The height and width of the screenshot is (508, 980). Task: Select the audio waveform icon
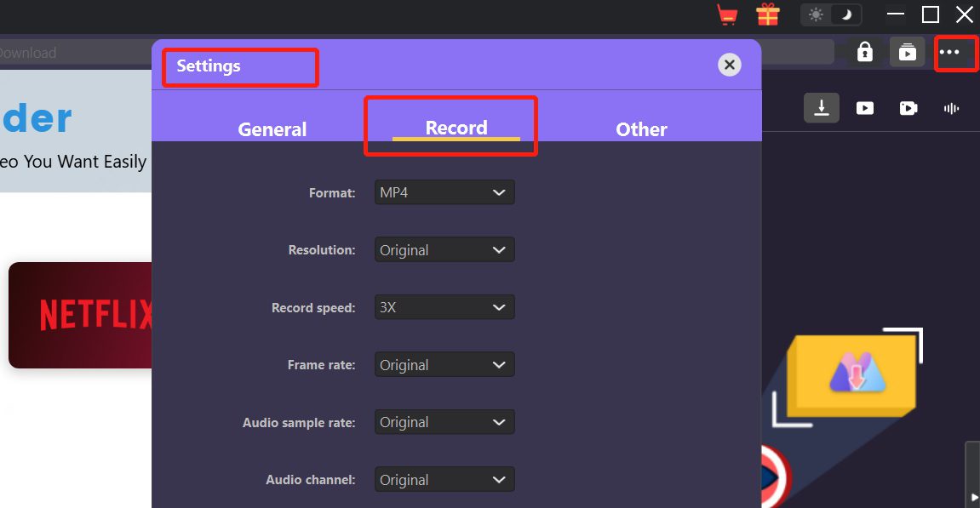pyautogui.click(x=952, y=108)
